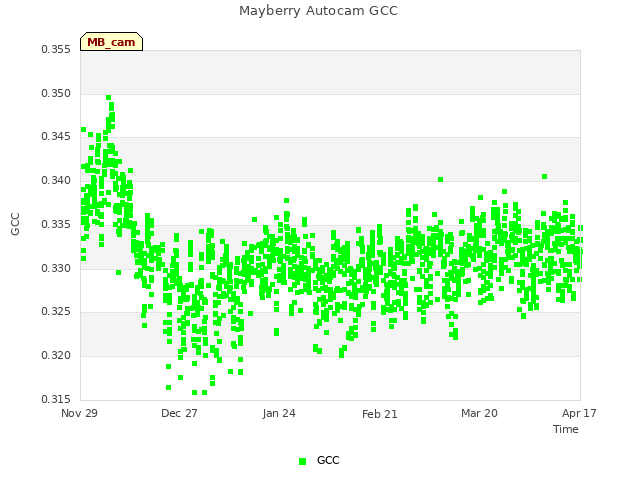Click the Nov 29 x-axis label
The width and height of the screenshot is (640, 480).
point(79,413)
